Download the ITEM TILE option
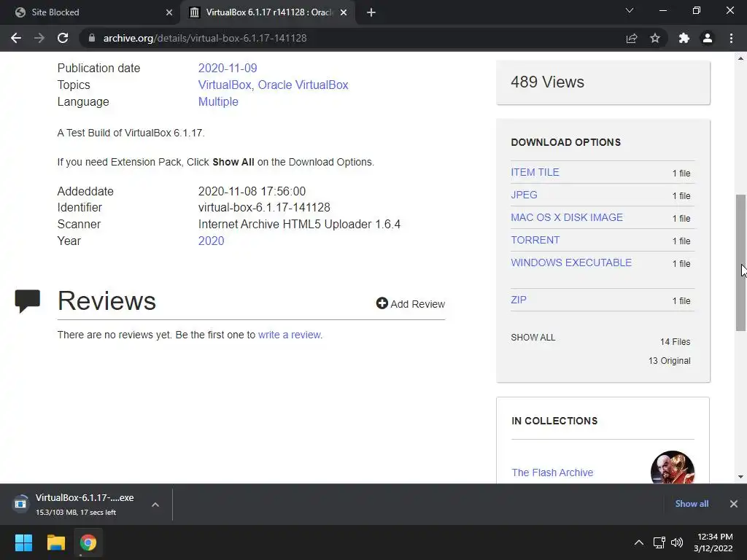 pyautogui.click(x=535, y=172)
